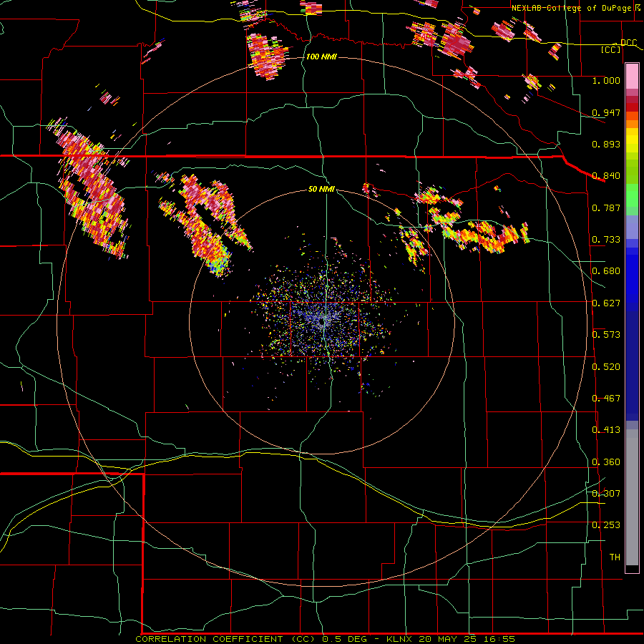
Task: Click the 0.520 color scale value
Action: 606,367
